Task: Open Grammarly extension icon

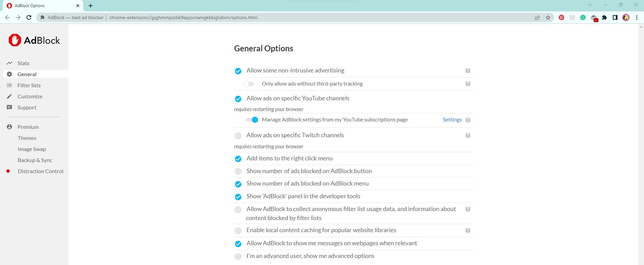Action: (583, 17)
